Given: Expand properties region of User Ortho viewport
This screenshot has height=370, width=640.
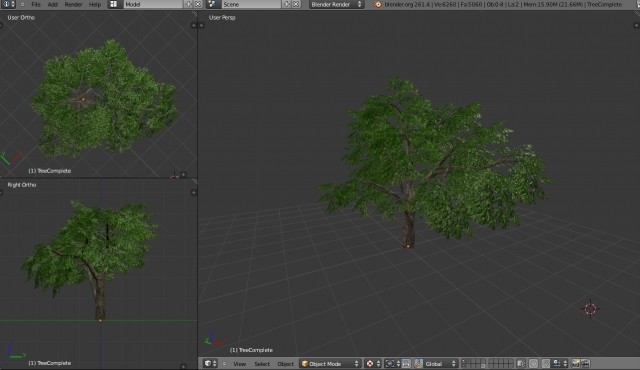Looking at the screenshot, I should (194, 25).
